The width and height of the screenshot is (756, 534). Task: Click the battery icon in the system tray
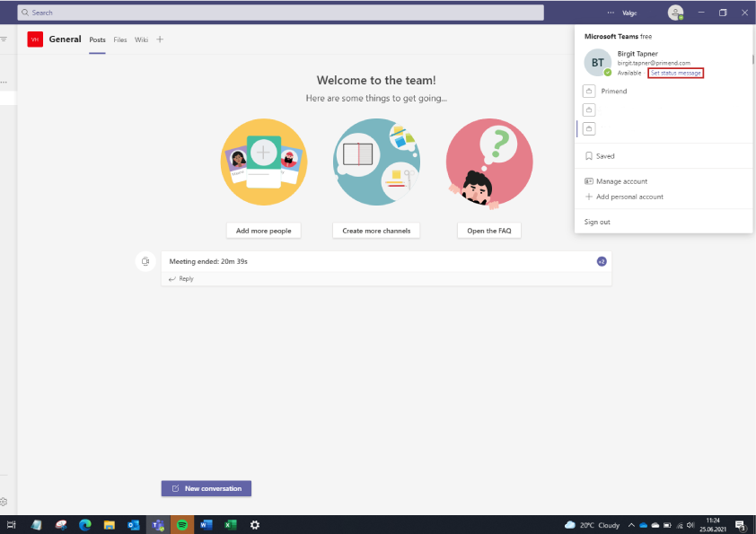(x=667, y=525)
